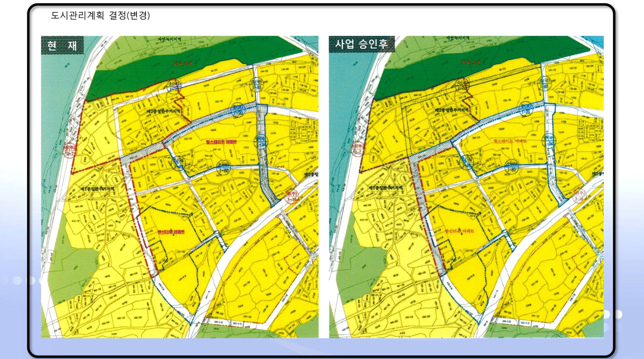The height and width of the screenshot is (359, 644).
Task: Click red 대(주) 2-7 marker, 사업 승인후 map
Action: coord(358,149)
